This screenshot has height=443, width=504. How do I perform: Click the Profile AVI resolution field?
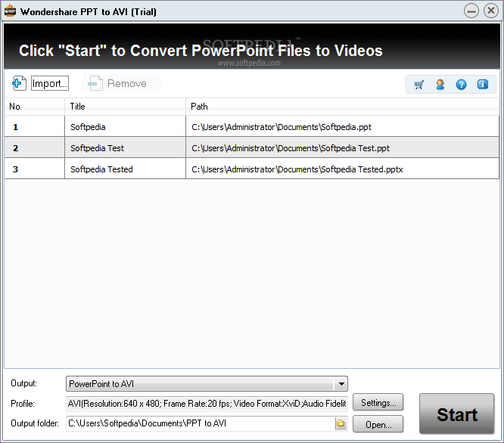207,404
